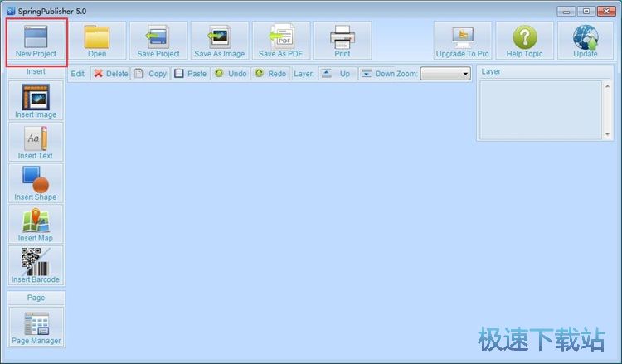
Task: Close the SpringPublisher window
Action: [606, 11]
